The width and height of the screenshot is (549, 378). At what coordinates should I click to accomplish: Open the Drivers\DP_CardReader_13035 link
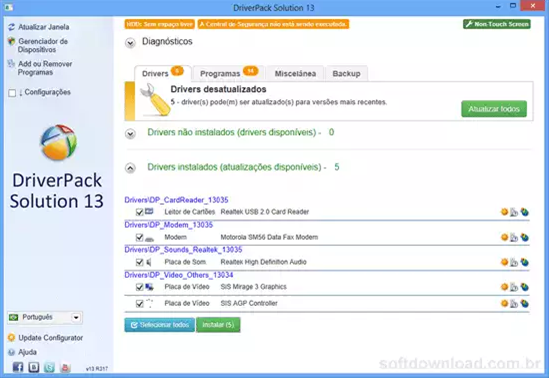click(176, 200)
